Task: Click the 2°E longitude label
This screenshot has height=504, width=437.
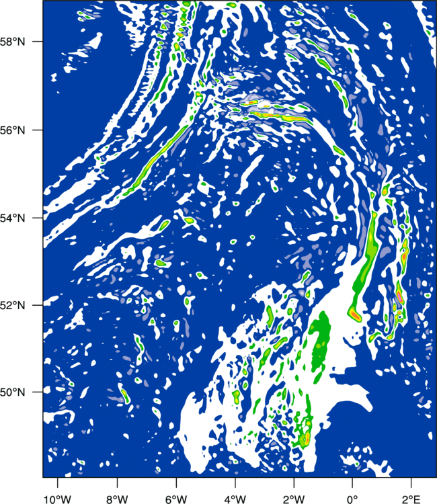Action: pos(411,499)
